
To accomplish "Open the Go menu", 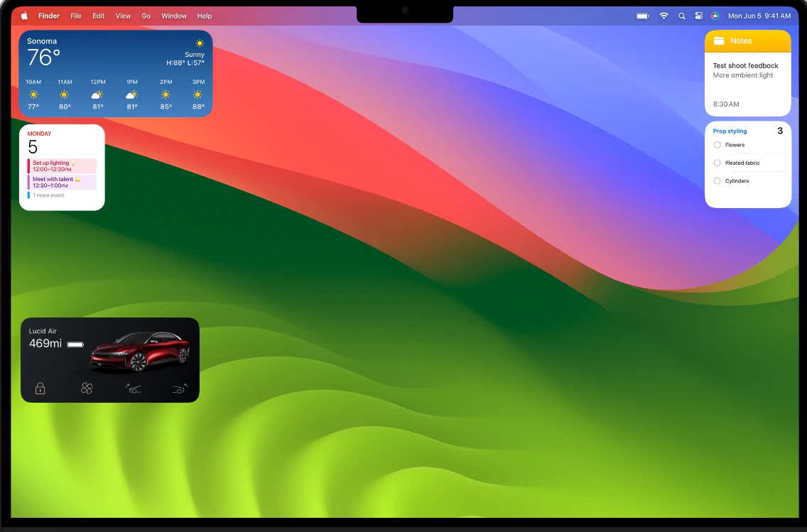I will (x=146, y=16).
